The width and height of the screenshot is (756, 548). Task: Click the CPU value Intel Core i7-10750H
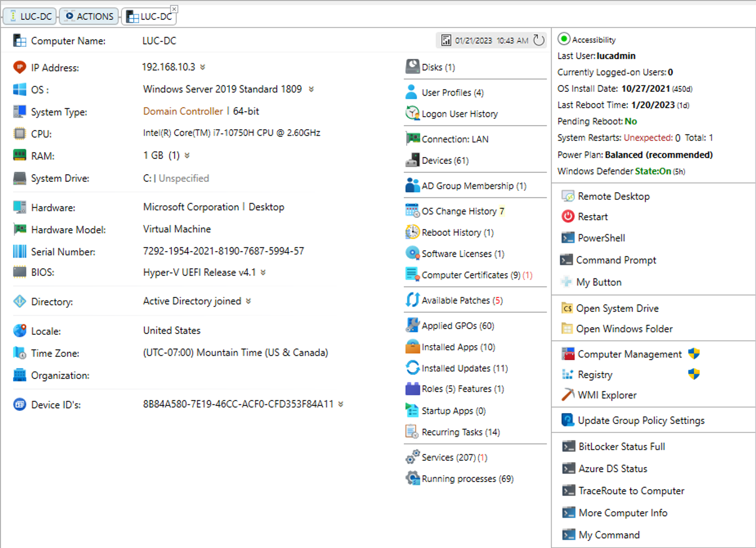point(232,133)
